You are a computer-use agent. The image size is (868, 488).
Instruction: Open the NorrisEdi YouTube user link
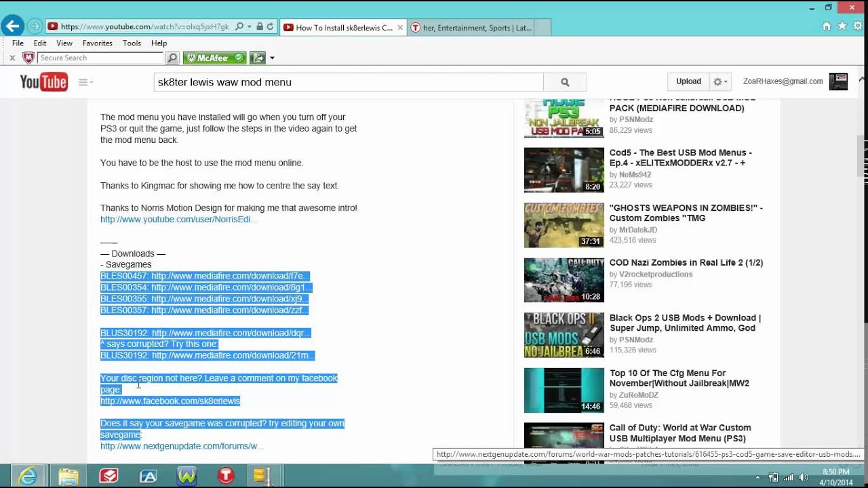click(178, 220)
